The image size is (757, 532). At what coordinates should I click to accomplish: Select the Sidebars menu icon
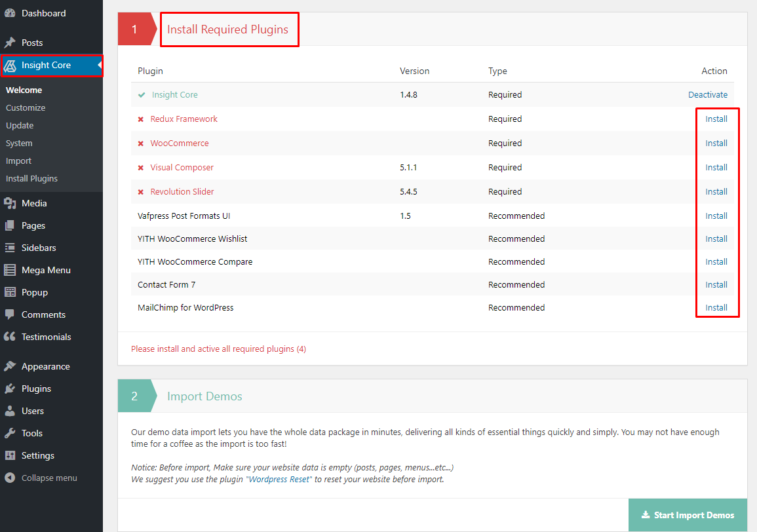coord(12,248)
